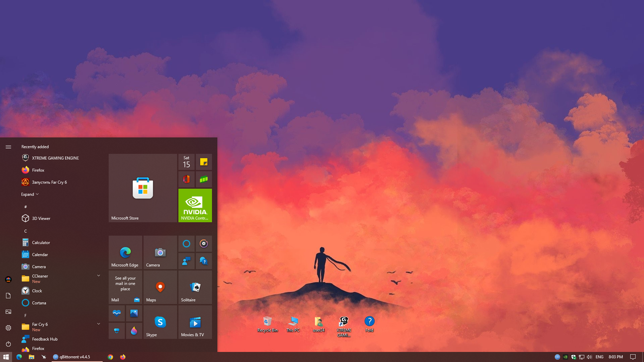Launch Skype from its Start tile
Image resolution: width=644 pixels, height=362 pixels.
160,322
